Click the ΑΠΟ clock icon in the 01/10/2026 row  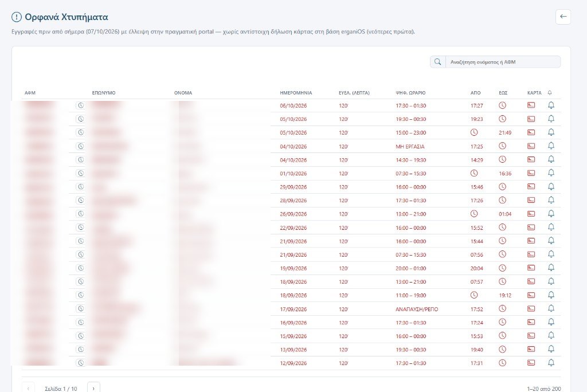(x=474, y=173)
